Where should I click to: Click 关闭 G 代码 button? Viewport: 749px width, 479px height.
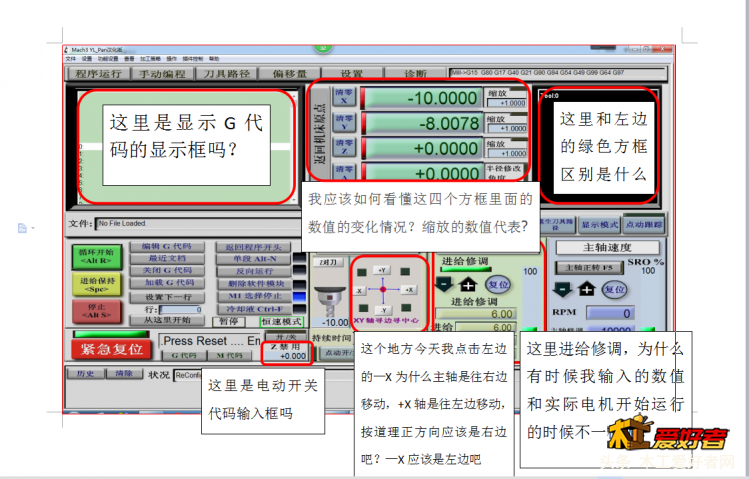[x=167, y=270]
